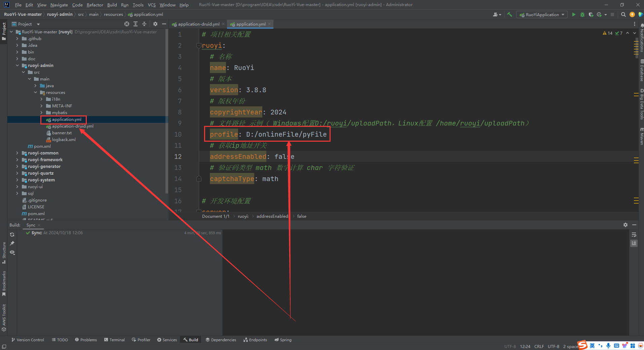644x350 pixels.
Task: Toggle AWS Toolkit tool window
Action: click(4, 318)
